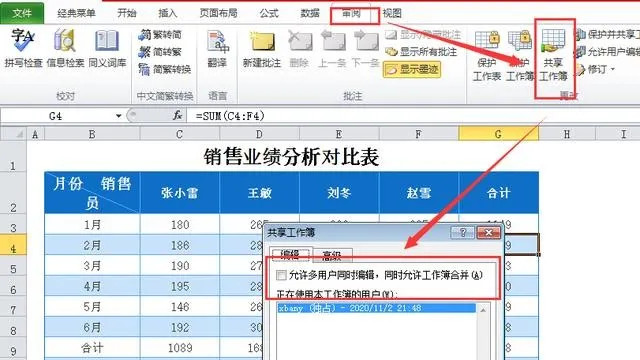Switch to 高级 tab in the dialog
Image resolution: width=640 pixels, height=360 pixels.
tap(331, 256)
